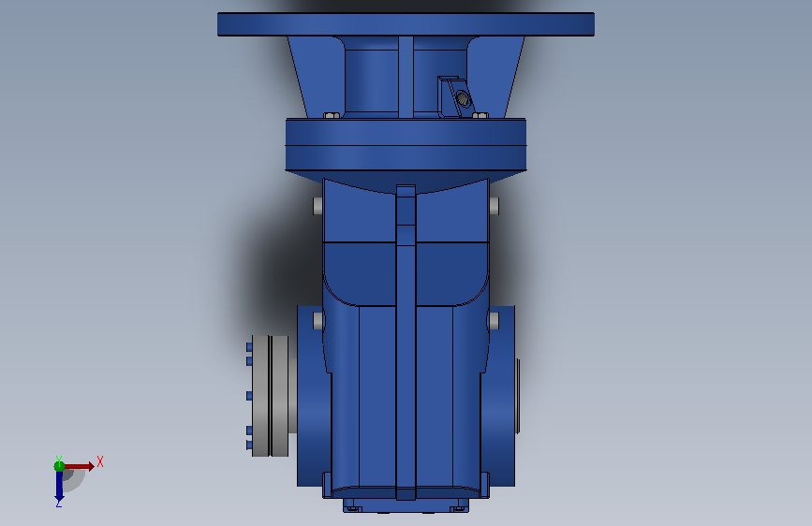The height and width of the screenshot is (526, 812).
Task: Select the gray output shaft flange on the left
Action: pyautogui.click(x=271, y=396)
